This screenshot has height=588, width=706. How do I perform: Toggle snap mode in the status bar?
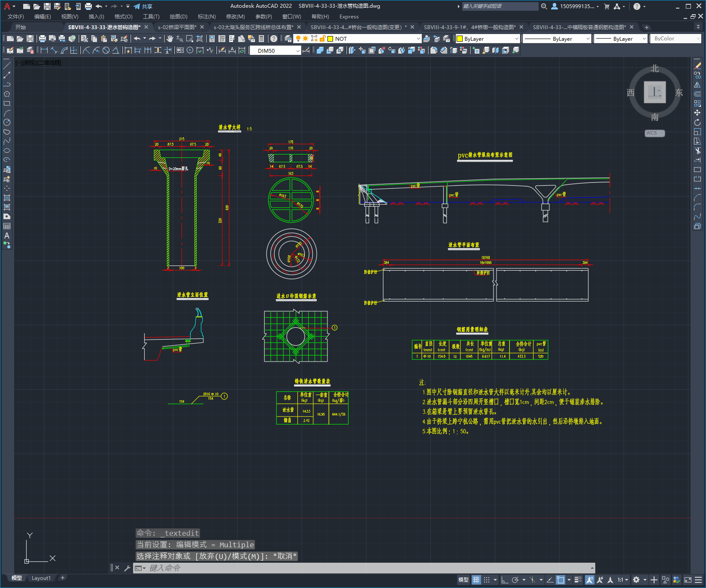click(487, 580)
